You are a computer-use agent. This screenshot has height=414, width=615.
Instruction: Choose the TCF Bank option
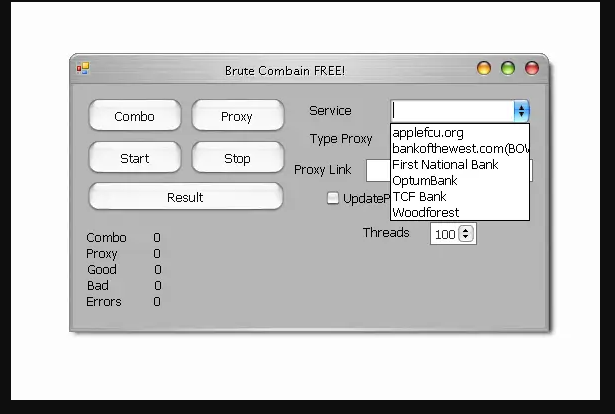coord(460,196)
